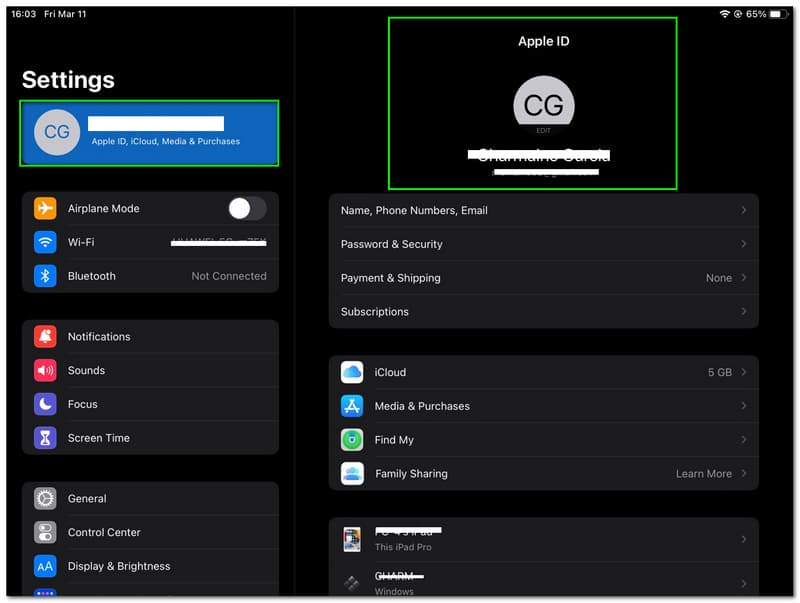Tap the Airplane Mode orange icon

(45, 208)
